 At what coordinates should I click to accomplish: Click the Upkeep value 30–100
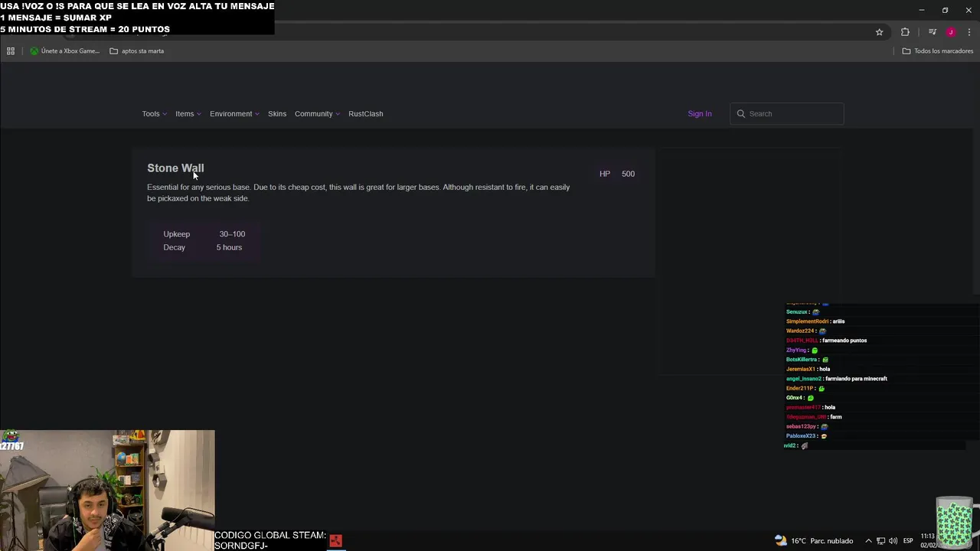pos(232,234)
